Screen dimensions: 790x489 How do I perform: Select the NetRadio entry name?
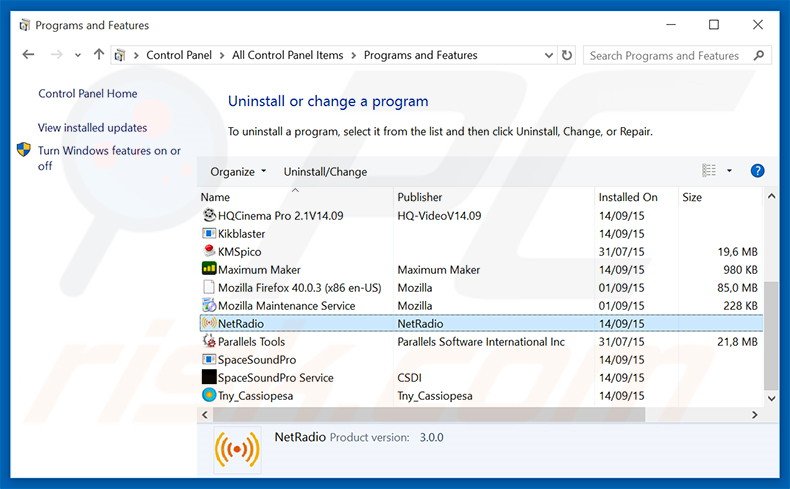(x=241, y=323)
